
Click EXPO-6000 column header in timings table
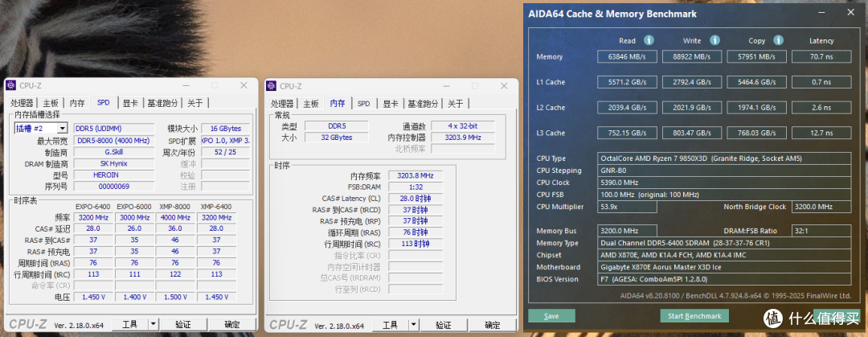[x=134, y=206]
